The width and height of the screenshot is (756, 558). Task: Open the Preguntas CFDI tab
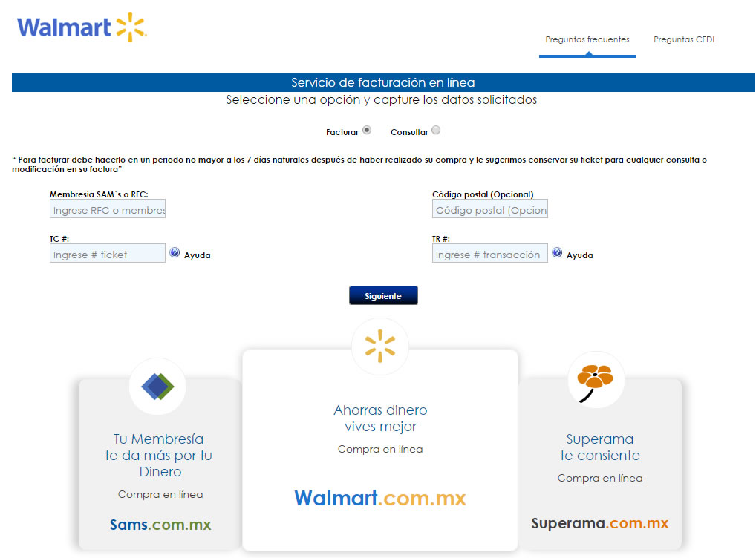(683, 40)
